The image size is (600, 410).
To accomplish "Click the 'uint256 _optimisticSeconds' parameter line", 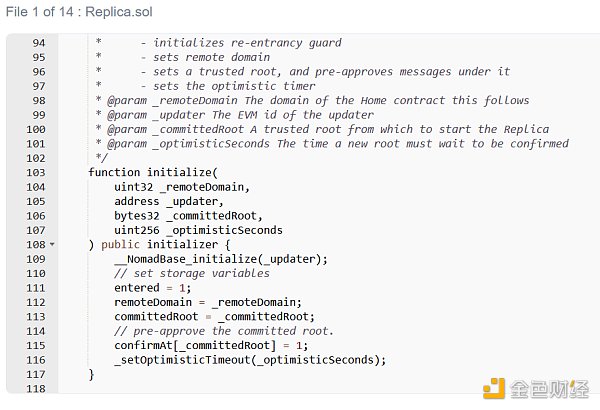I will pyautogui.click(x=198, y=230).
